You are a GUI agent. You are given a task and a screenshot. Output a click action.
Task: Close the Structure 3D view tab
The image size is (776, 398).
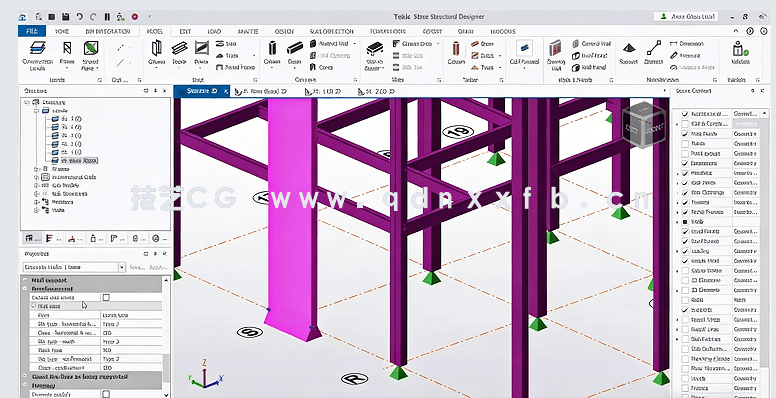pos(226,92)
